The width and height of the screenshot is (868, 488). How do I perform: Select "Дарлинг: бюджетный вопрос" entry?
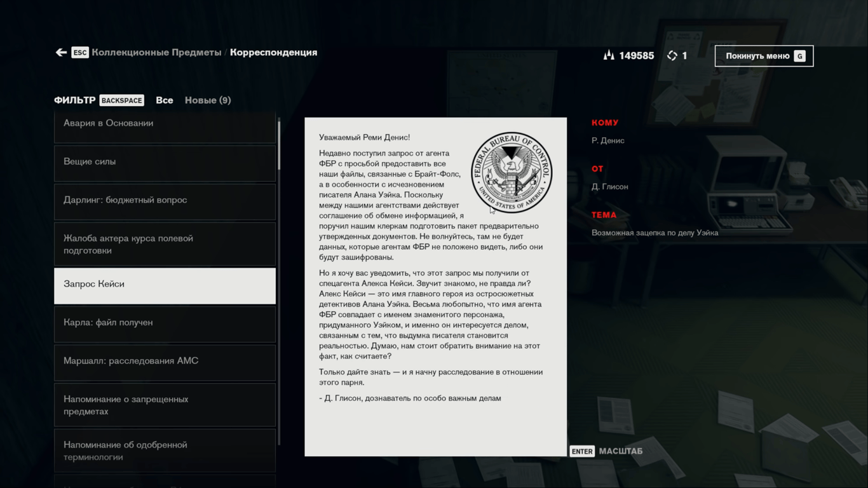[165, 200]
